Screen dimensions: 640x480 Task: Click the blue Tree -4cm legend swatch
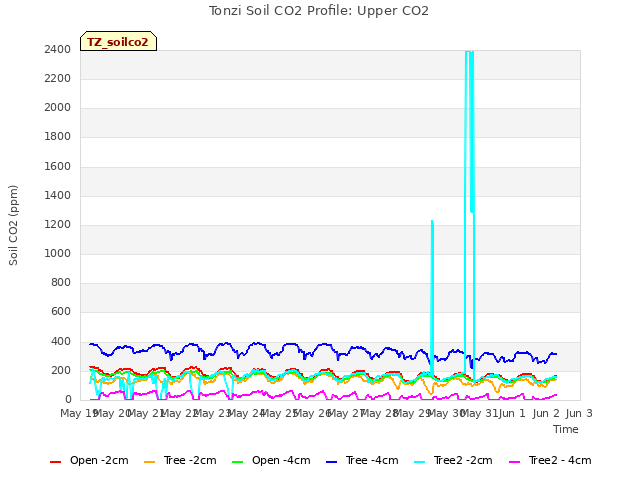click(x=332, y=462)
